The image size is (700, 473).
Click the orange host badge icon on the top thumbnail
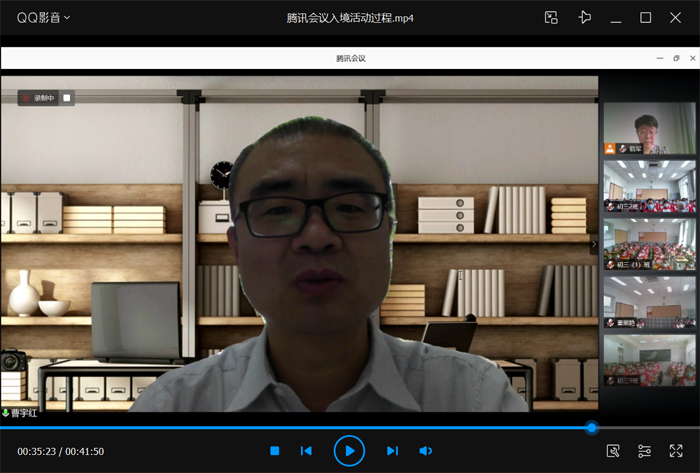coord(610,149)
